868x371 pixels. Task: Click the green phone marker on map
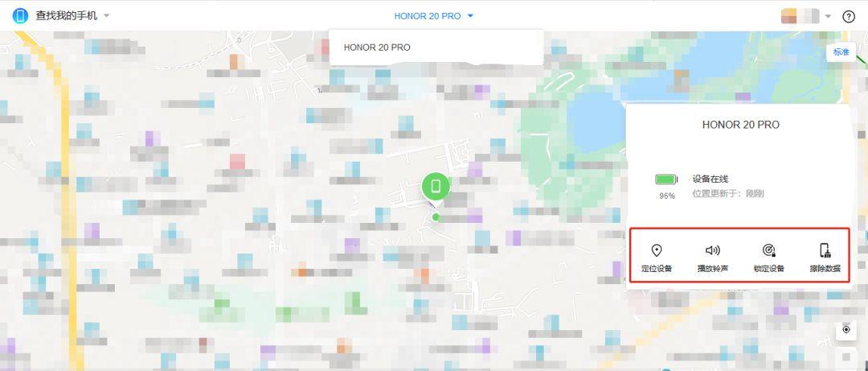(x=436, y=187)
